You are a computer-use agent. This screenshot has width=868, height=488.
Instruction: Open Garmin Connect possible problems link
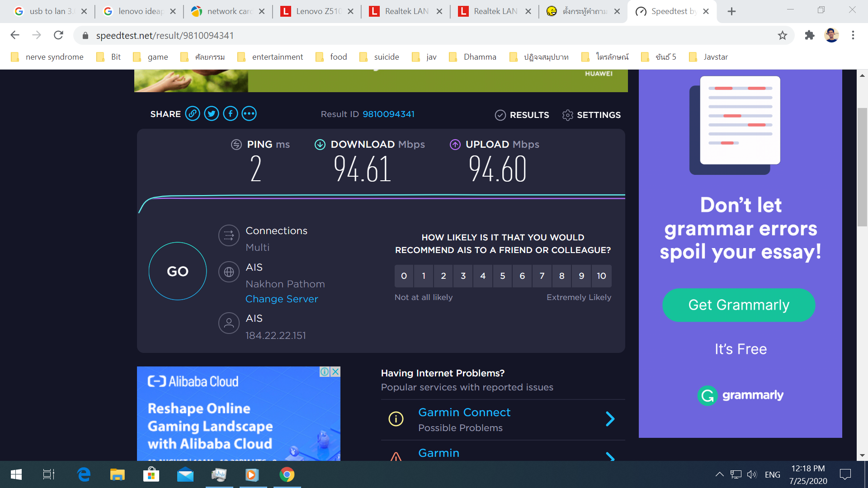(464, 413)
